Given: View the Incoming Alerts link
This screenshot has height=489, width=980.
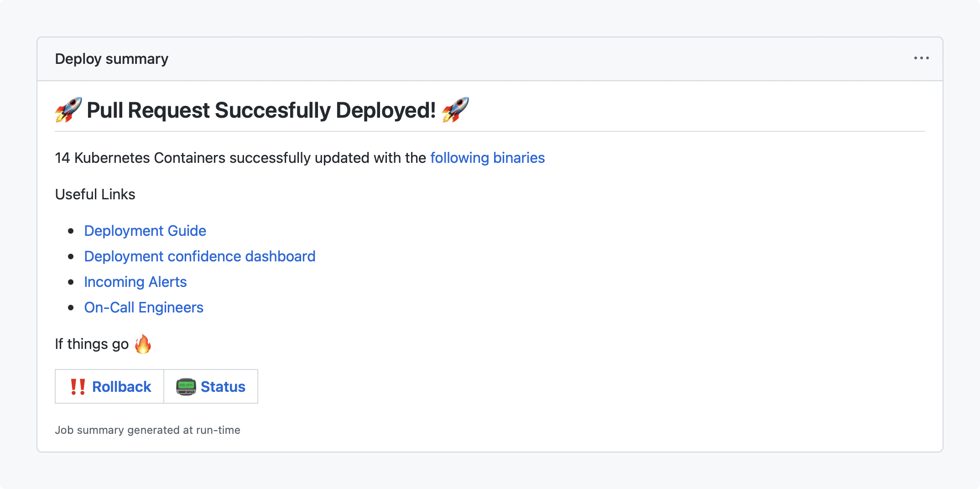Looking at the screenshot, I should [136, 282].
